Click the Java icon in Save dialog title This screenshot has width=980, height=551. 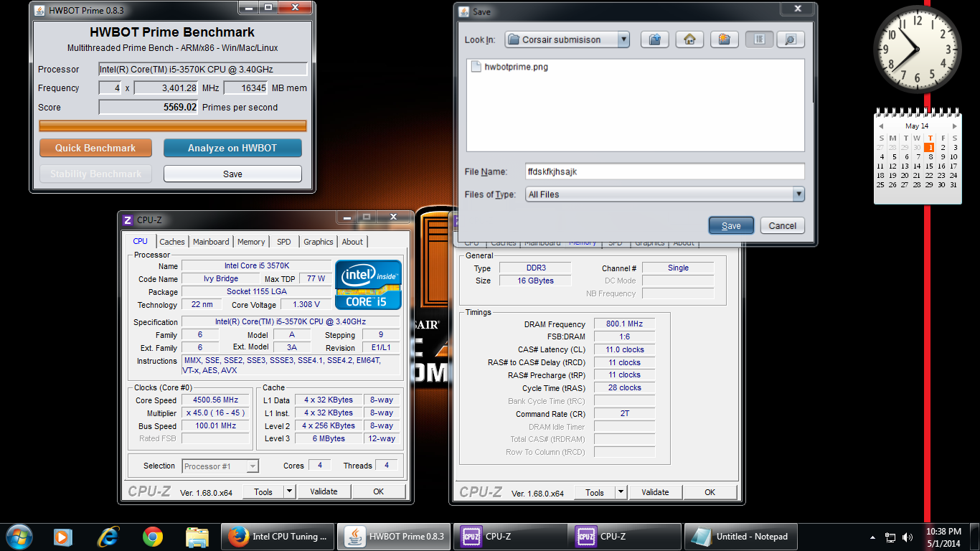coord(464,11)
